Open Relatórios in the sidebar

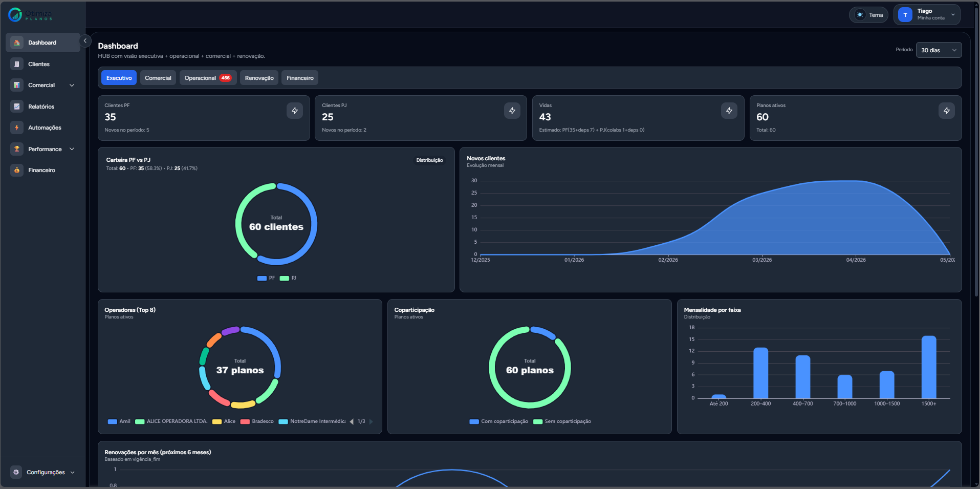[43, 107]
